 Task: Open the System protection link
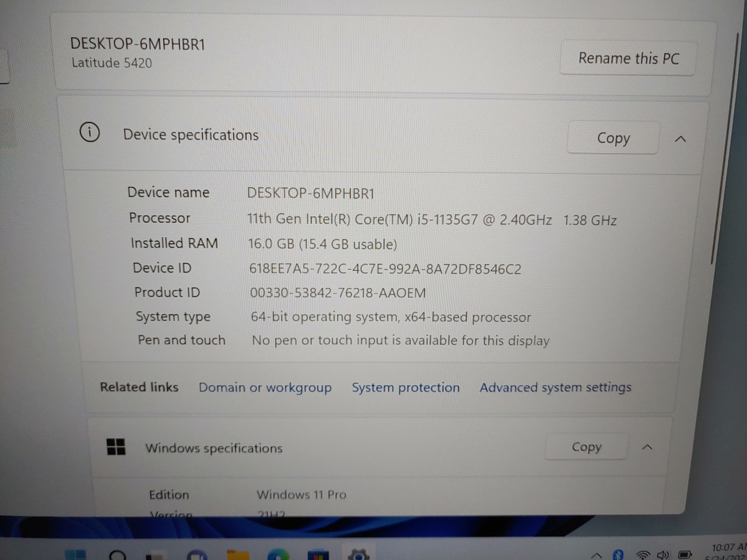click(406, 387)
